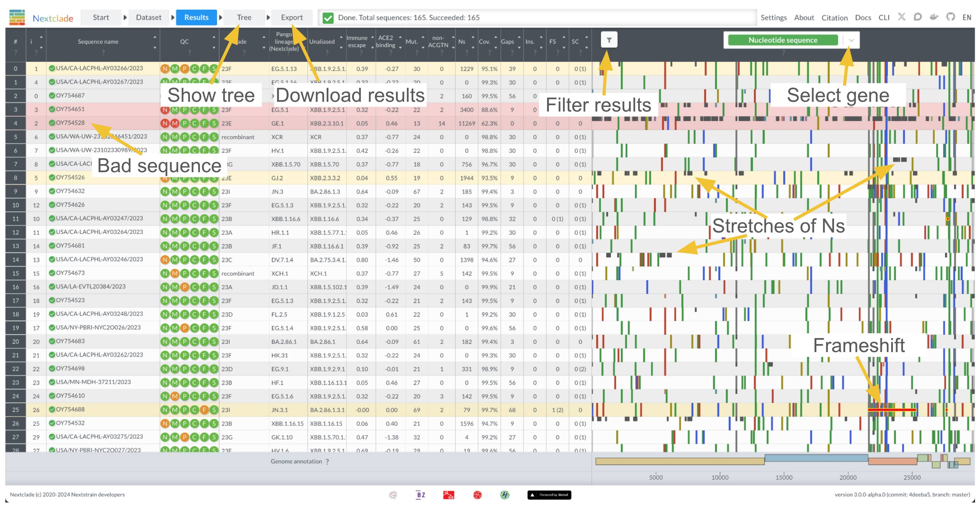
Task: Click the red frameshift bar in OY754688 sequence view
Action: click(x=892, y=410)
